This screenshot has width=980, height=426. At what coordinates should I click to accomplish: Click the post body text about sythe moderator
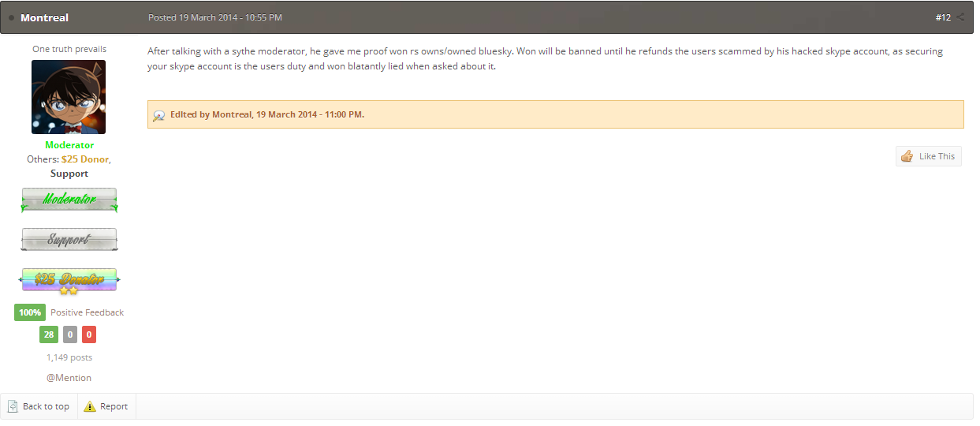coord(546,58)
